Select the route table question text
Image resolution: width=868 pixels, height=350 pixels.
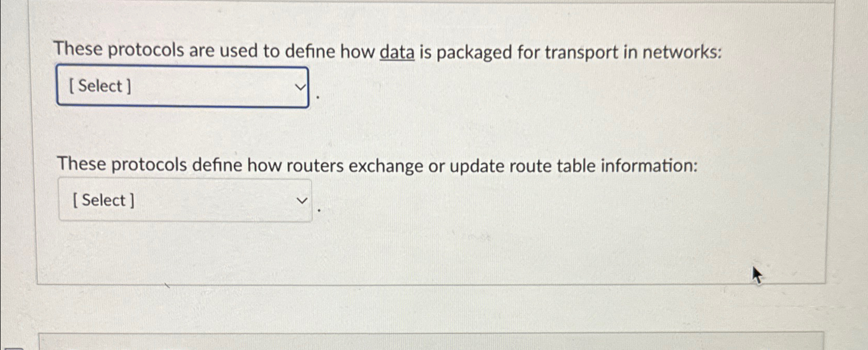click(x=377, y=166)
